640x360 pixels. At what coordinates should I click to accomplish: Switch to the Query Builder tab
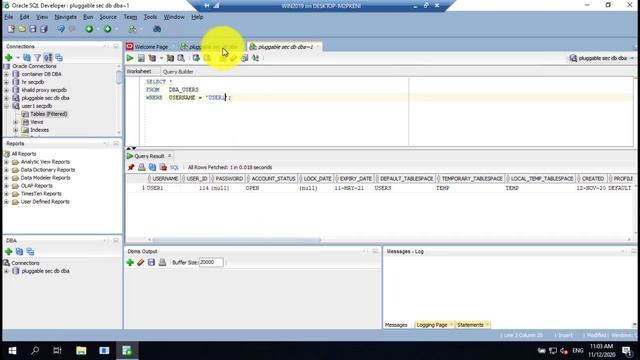coord(178,72)
